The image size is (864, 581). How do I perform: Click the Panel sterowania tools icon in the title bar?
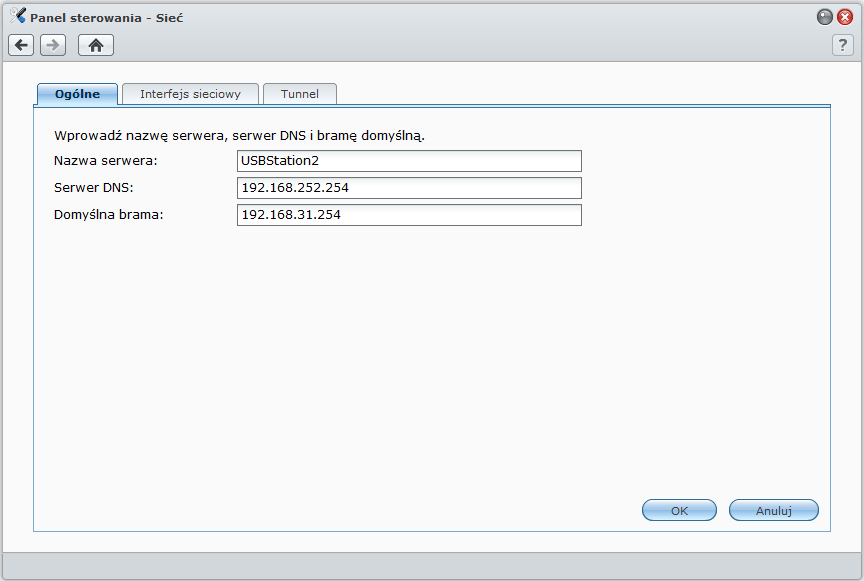coord(18,15)
